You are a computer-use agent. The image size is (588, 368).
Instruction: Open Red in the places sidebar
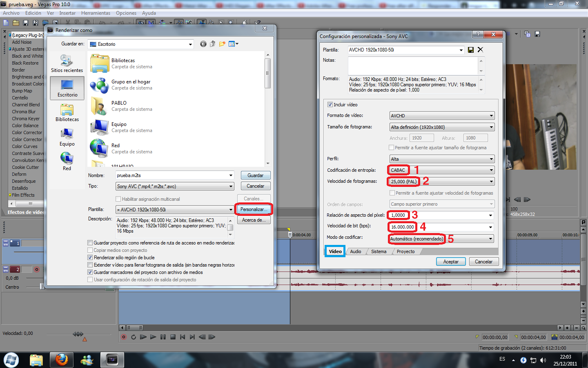pos(67,162)
